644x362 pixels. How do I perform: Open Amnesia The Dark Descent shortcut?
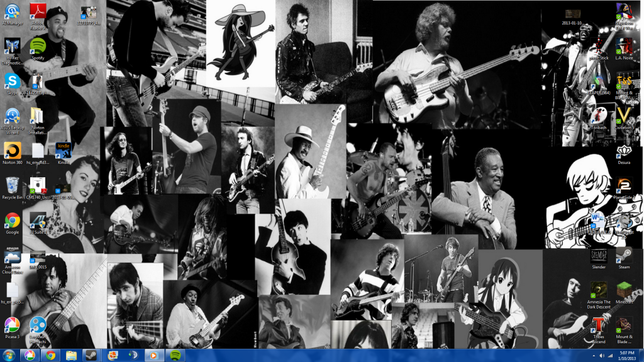599,295
